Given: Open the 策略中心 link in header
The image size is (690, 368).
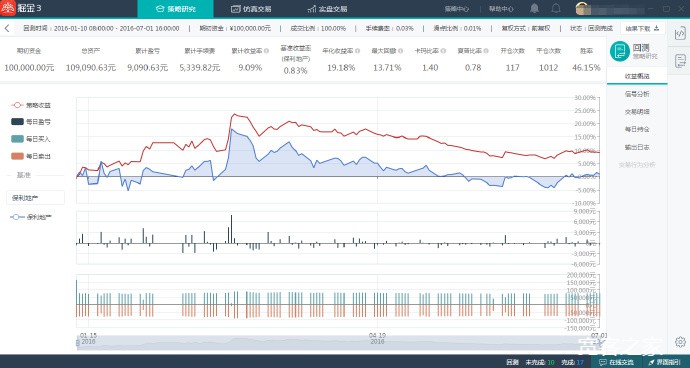Looking at the screenshot, I should [456, 9].
